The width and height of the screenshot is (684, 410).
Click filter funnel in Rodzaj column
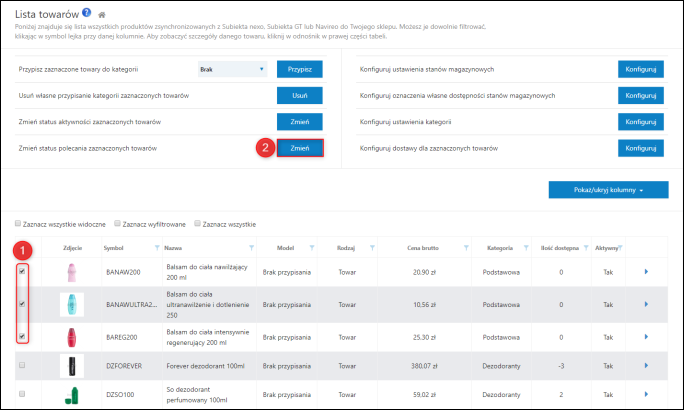pyautogui.click(x=372, y=248)
